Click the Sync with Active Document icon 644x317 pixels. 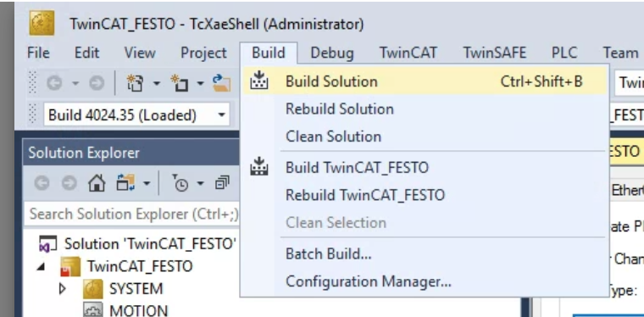(x=125, y=183)
